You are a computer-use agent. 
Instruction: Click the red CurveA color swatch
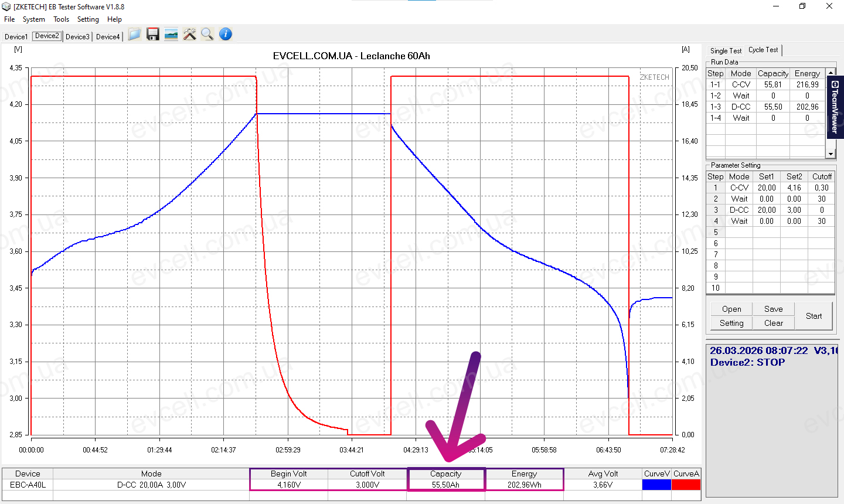686,485
